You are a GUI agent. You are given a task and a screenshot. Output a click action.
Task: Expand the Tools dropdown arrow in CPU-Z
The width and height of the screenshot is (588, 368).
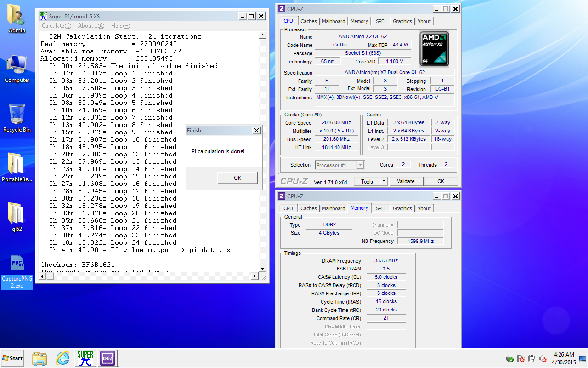pyautogui.click(x=384, y=181)
